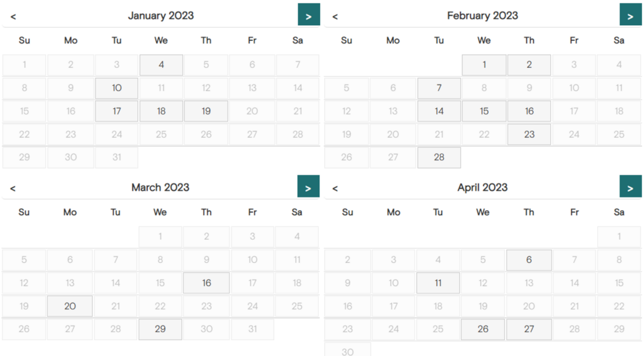Screen dimensions: 644x356
Task: Click next arrow beside February 2023
Action: tap(630, 14)
